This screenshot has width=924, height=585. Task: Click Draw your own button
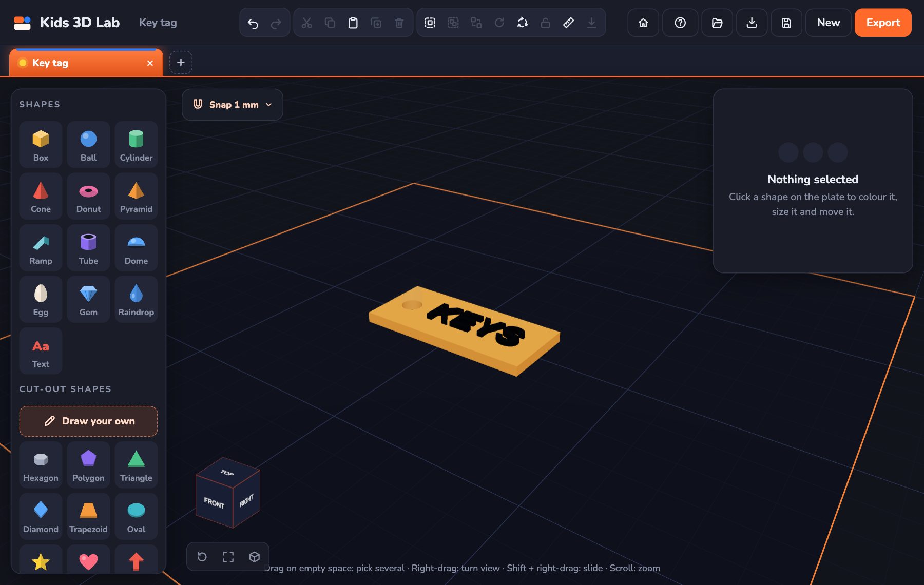88,421
